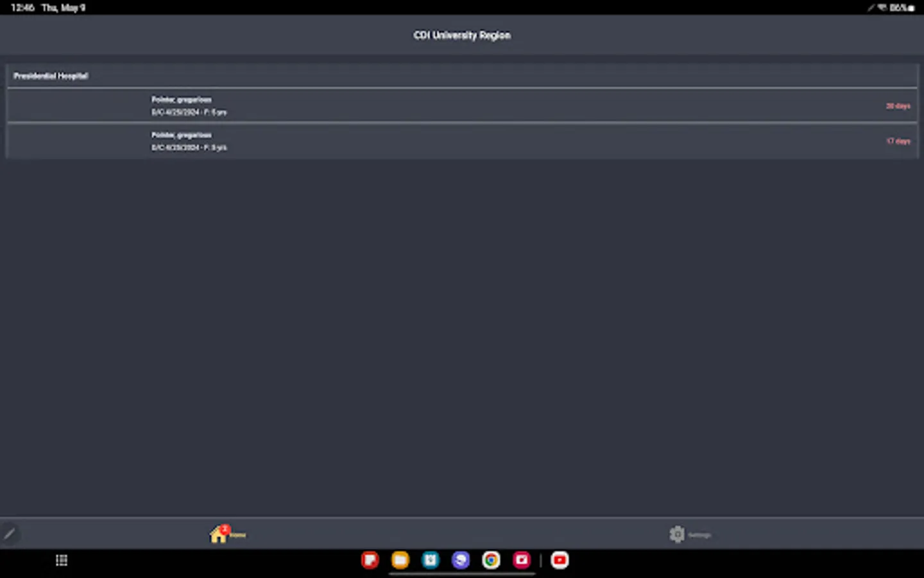Click the red days counter on the first patient row

[898, 106]
